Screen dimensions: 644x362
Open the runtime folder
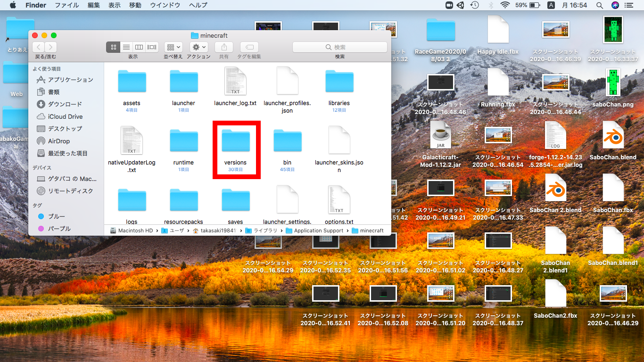click(x=183, y=140)
